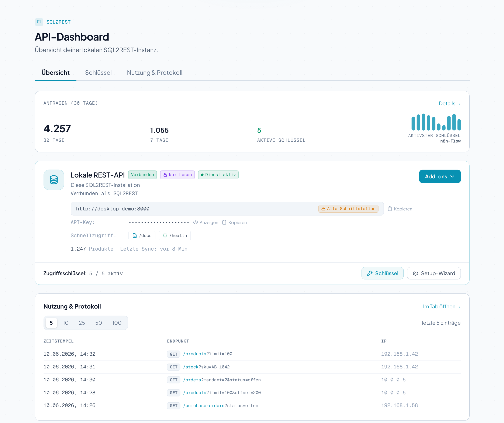This screenshot has height=423, width=504.
Task: Click the Add-ons button
Action: click(x=440, y=177)
